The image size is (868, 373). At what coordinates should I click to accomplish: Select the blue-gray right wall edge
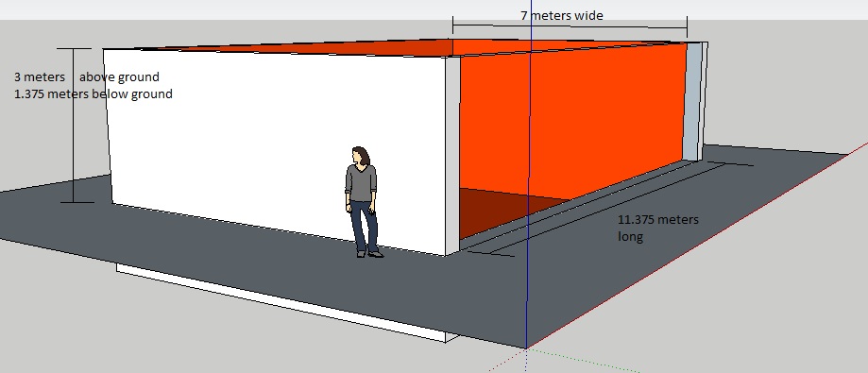click(x=692, y=102)
